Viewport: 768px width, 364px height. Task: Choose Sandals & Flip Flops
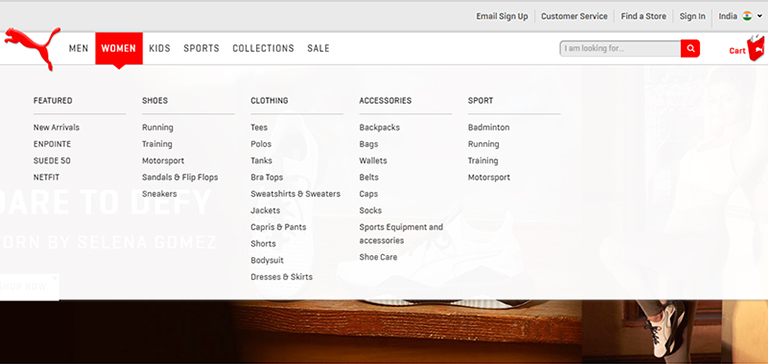click(x=180, y=177)
